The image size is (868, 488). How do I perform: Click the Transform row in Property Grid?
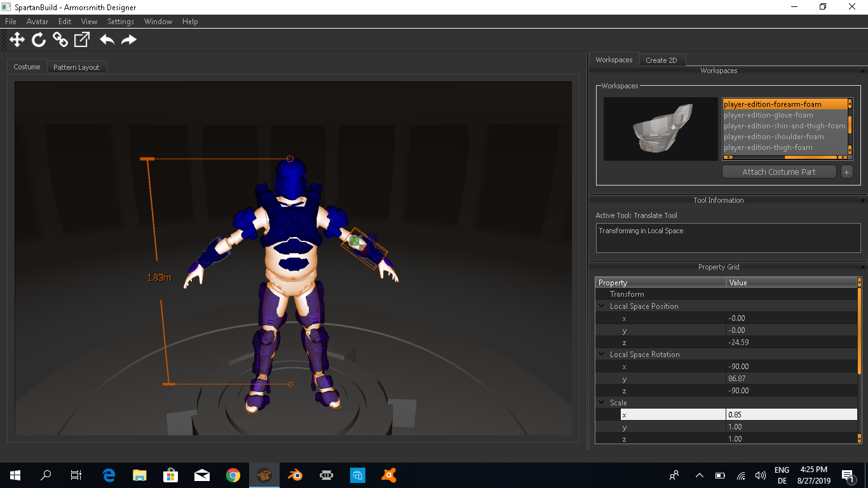click(726, 294)
